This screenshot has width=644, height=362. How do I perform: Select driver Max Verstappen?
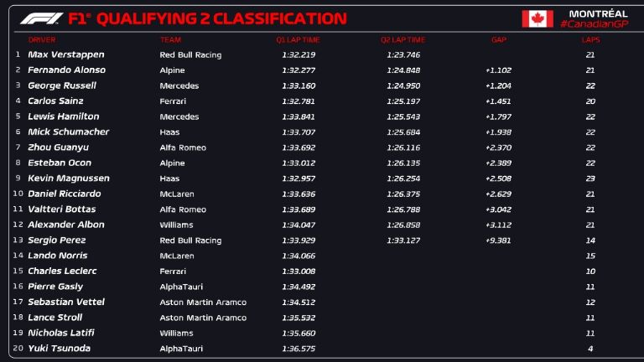click(60, 54)
